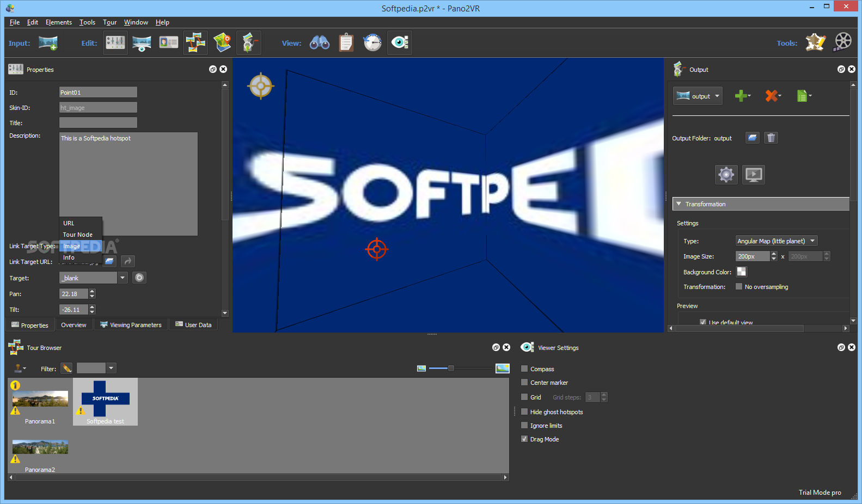This screenshot has width=862, height=504.
Task: Click the arrow next to Link Target URL
Action: pyautogui.click(x=127, y=261)
